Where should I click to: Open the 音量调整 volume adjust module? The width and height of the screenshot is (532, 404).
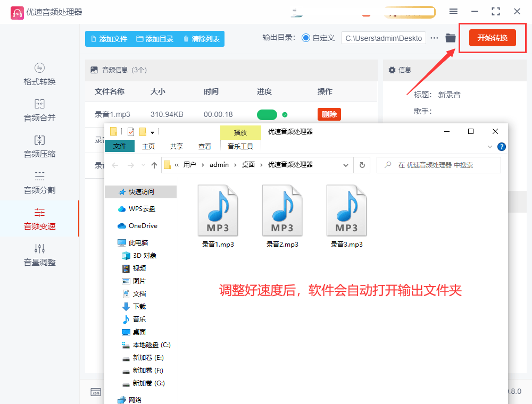point(39,255)
